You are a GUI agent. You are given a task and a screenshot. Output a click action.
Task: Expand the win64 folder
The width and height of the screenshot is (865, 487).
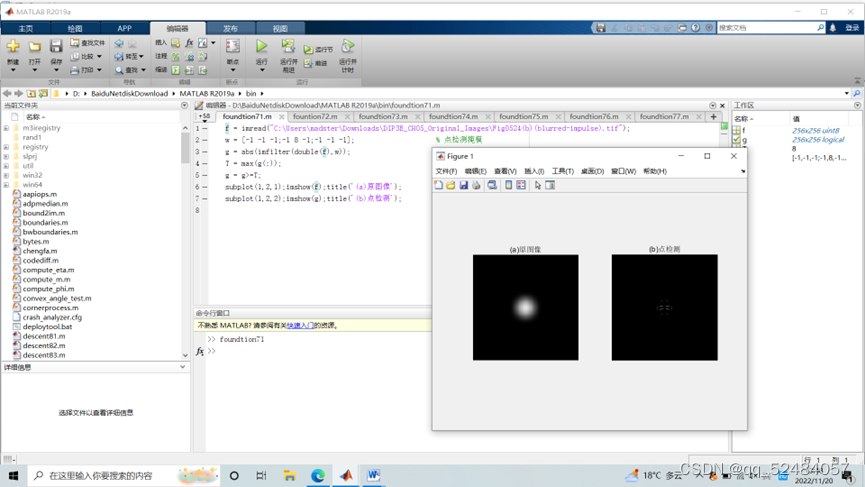coord(6,185)
